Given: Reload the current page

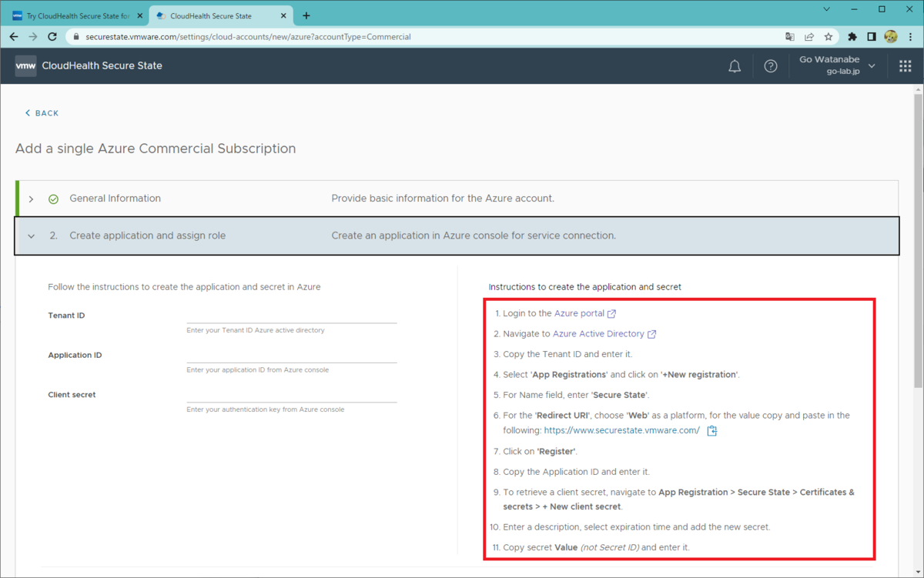Looking at the screenshot, I should coord(52,36).
